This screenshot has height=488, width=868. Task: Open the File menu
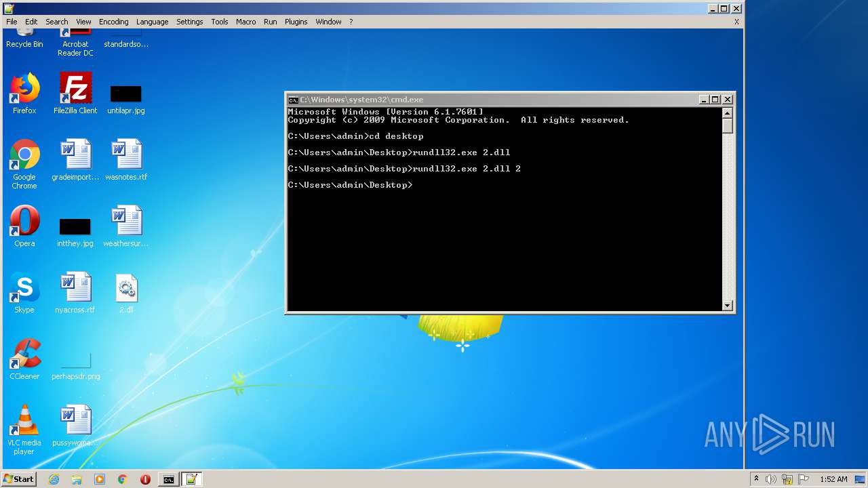point(12,22)
